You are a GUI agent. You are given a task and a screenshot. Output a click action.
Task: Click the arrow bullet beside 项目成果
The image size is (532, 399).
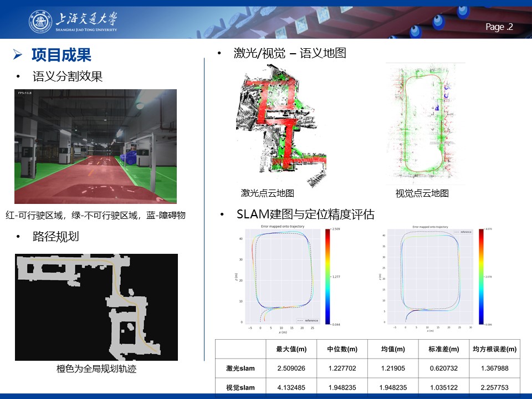tap(18, 55)
